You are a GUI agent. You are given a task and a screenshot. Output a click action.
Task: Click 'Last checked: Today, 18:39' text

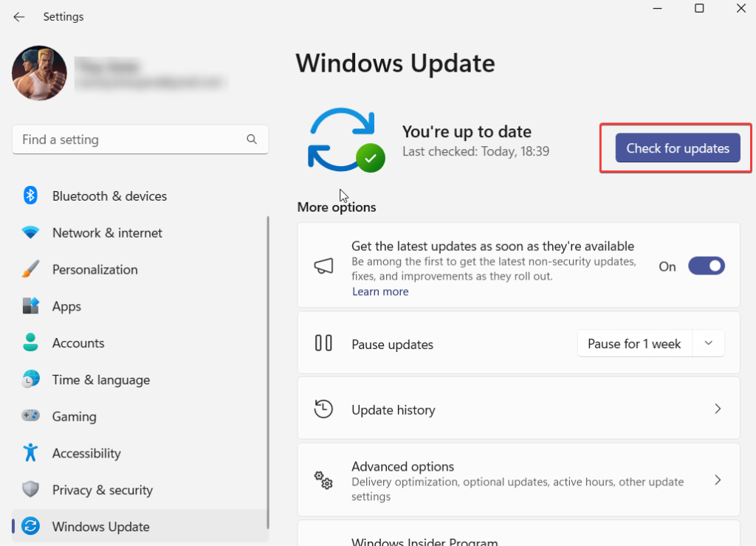coord(476,151)
